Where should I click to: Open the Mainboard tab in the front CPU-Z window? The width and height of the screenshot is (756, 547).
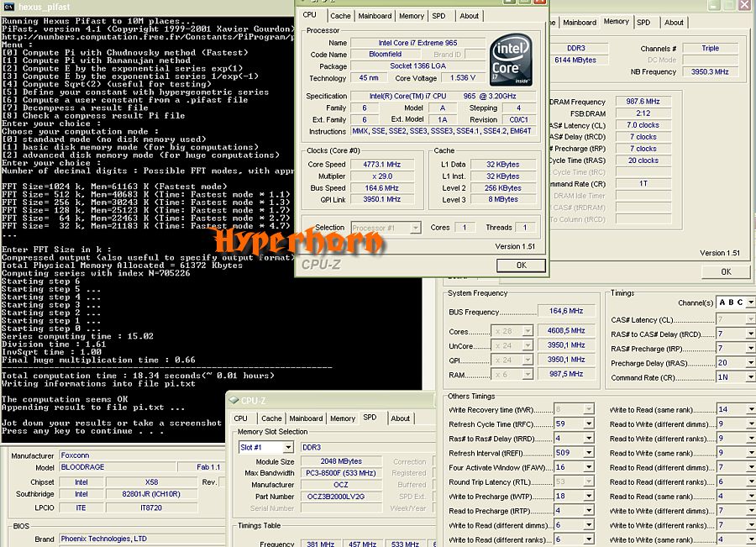pos(375,16)
